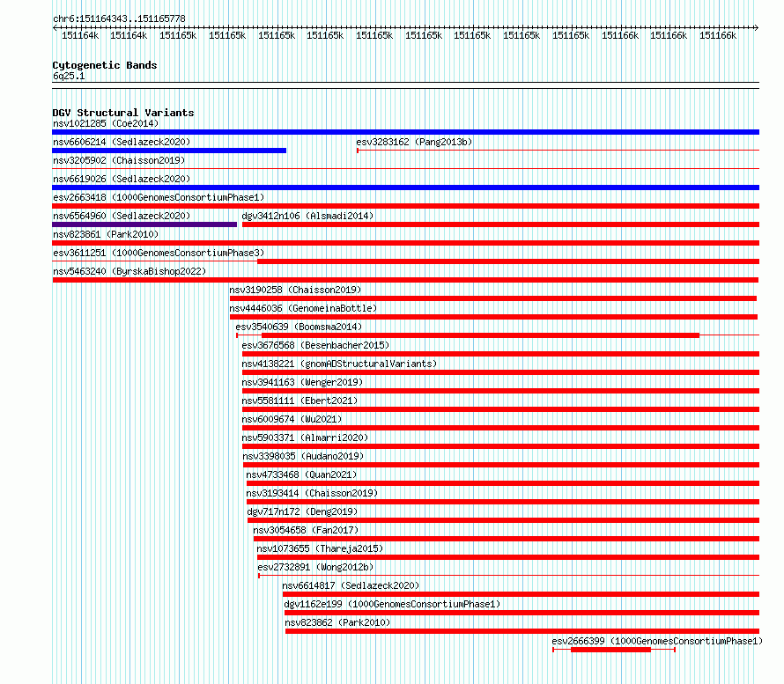Open nsv823862 (Park2010) variant
Viewport: 784px width, 684px height.
[337, 622]
